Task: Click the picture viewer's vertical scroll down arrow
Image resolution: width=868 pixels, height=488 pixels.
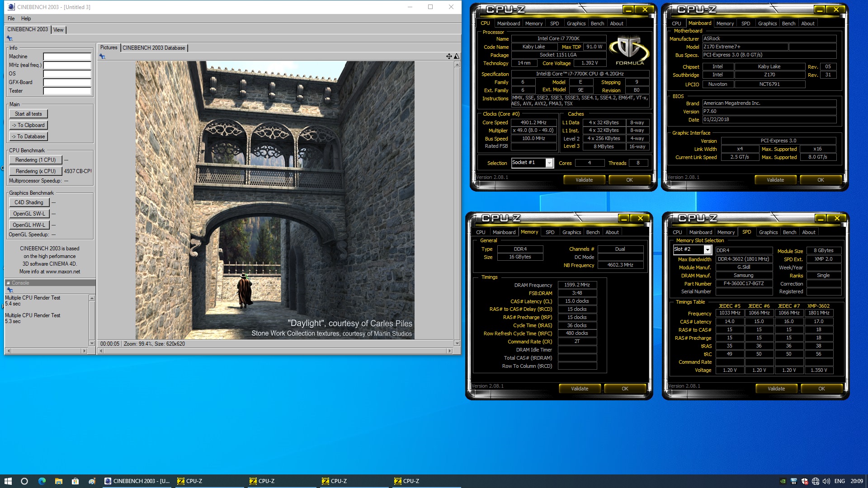Action: tap(457, 343)
